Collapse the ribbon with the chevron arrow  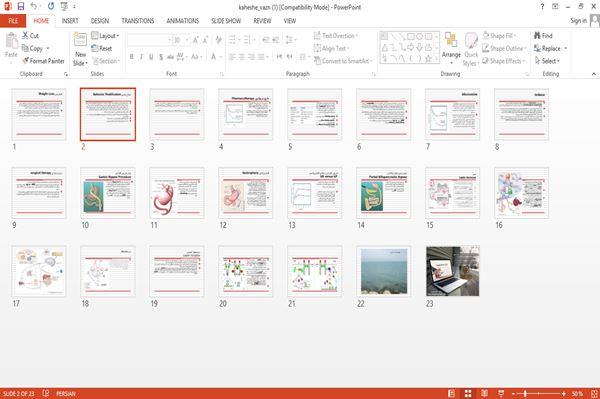point(594,74)
